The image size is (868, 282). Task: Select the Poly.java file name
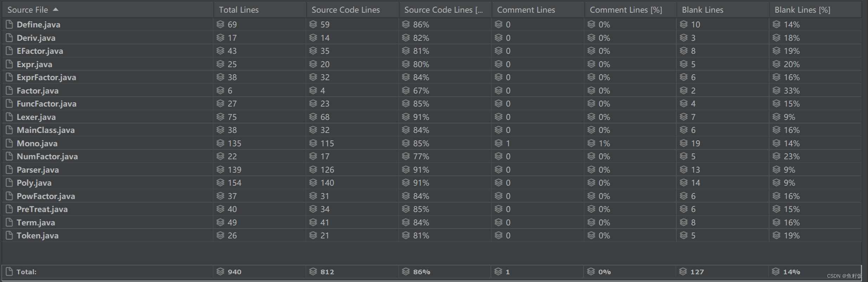point(34,183)
